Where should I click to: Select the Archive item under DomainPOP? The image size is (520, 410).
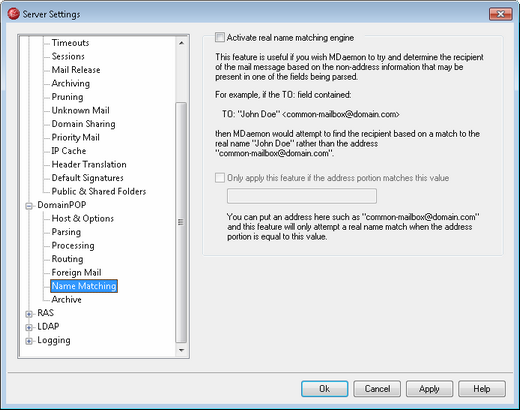tap(66, 299)
